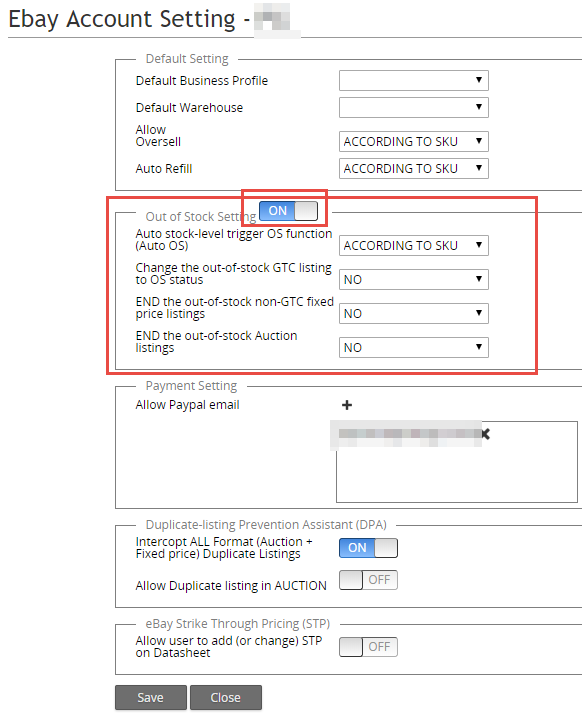The image size is (582, 716).
Task: Open END out-of-stock Auction listings dropdown
Action: [x=414, y=347]
